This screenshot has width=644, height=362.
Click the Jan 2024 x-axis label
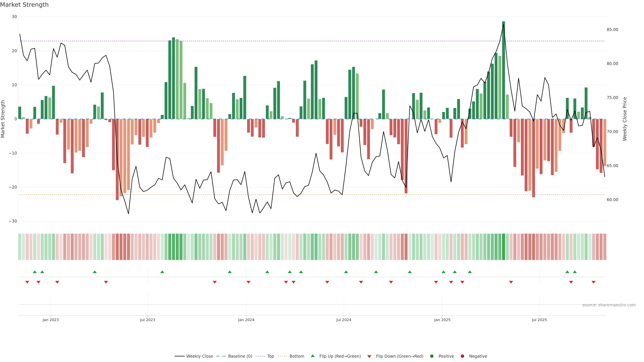[x=246, y=320]
